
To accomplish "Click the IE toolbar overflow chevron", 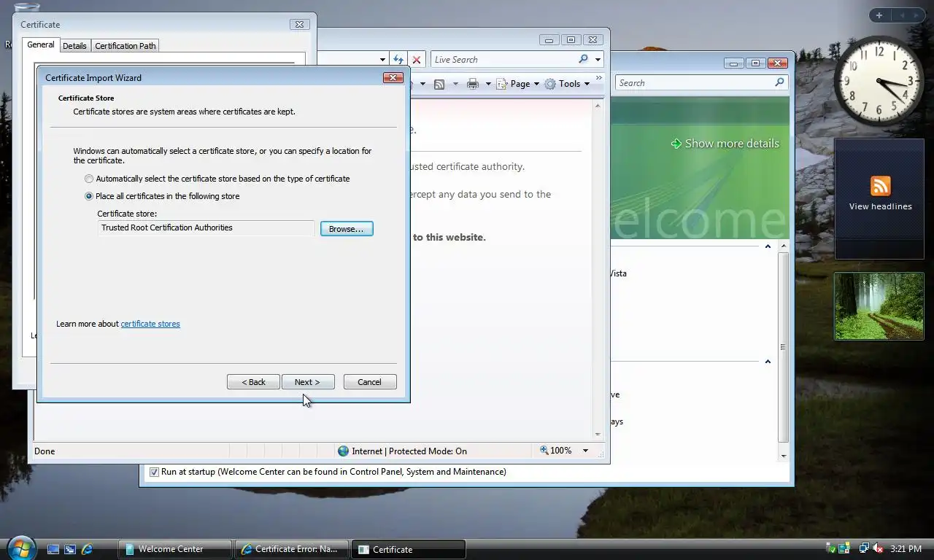I will (x=599, y=77).
